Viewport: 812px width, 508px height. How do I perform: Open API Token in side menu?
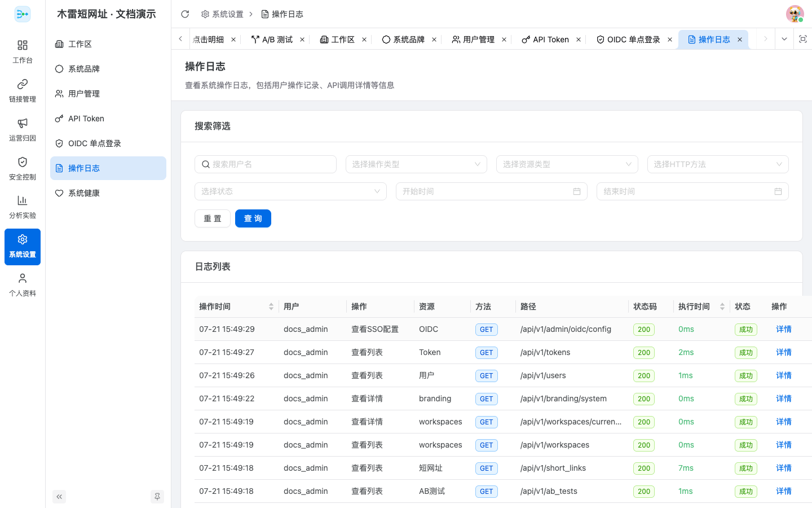(108, 119)
